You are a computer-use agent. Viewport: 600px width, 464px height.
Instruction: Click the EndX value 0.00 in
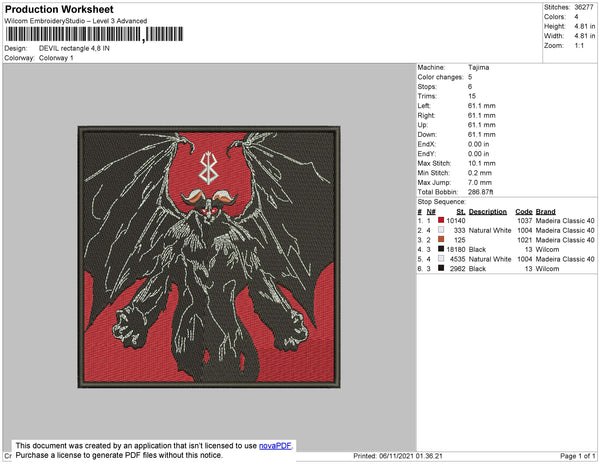click(x=478, y=144)
